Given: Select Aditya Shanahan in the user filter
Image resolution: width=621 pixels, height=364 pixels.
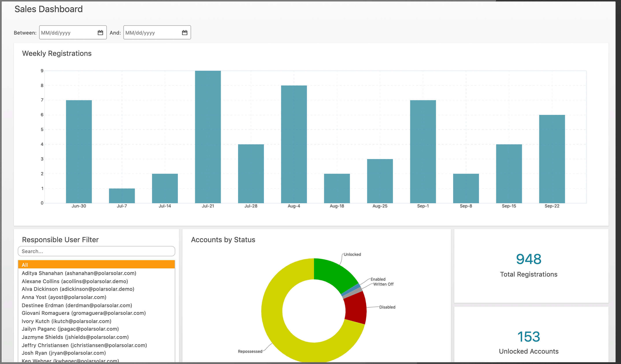Looking at the screenshot, I should coord(79,273).
